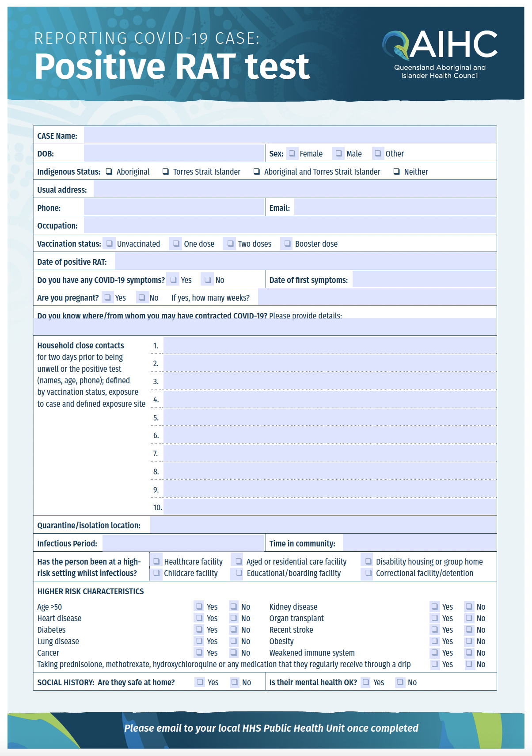Tick No for Are you pregnant

142,298
